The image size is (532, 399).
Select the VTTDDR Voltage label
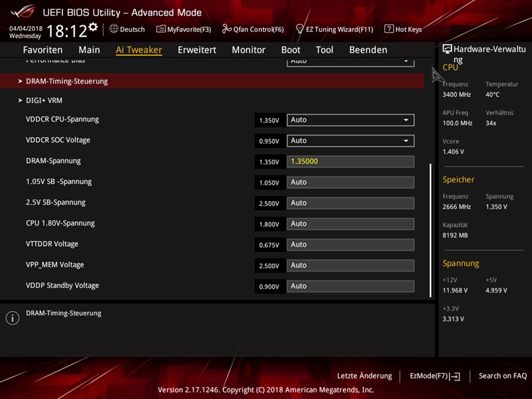pos(52,244)
